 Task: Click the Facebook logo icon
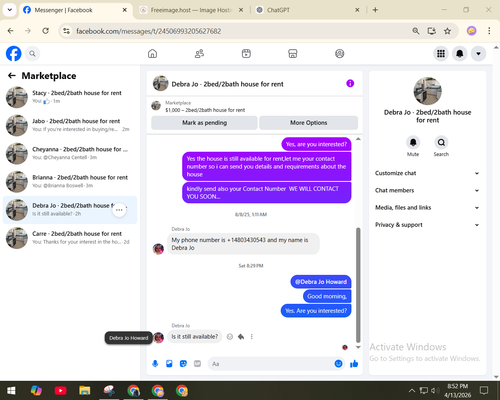[13, 54]
